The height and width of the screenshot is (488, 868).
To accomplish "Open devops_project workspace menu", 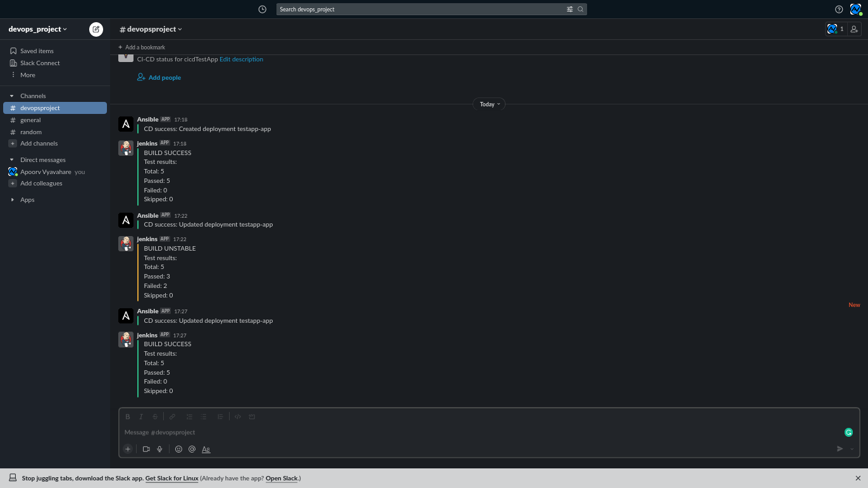I will (38, 29).
